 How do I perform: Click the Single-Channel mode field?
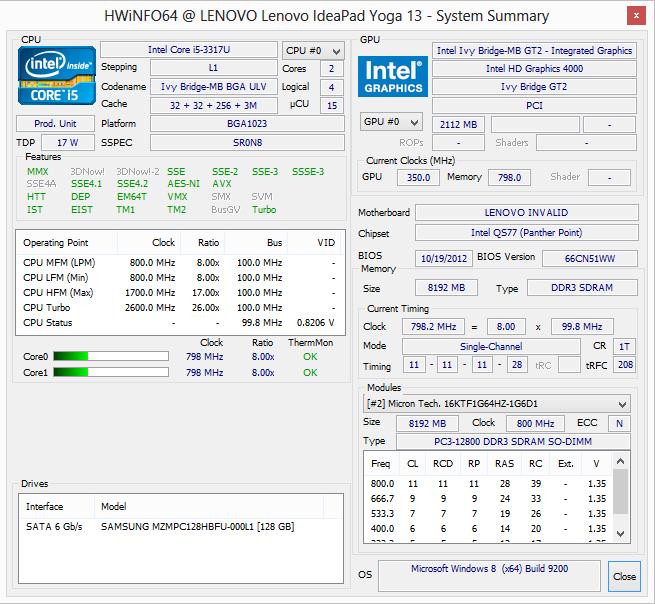(x=491, y=346)
